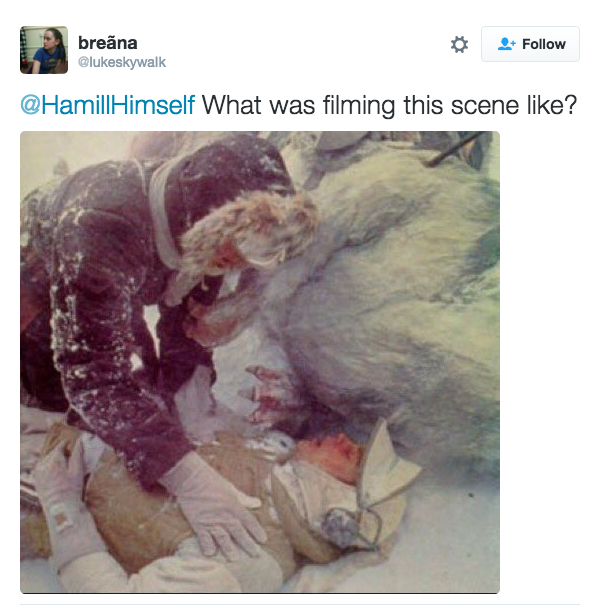
Task: Expand the attached tweet photo
Action: [x=260, y=362]
